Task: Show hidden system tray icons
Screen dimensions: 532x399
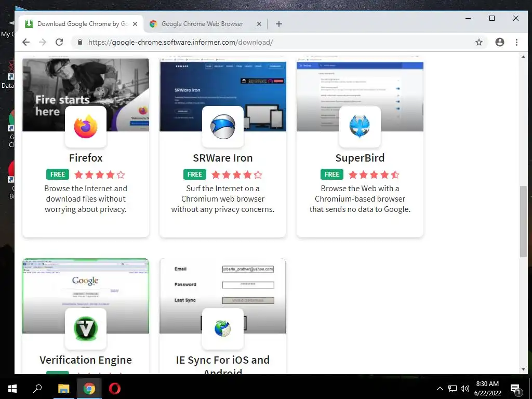Action: point(440,389)
